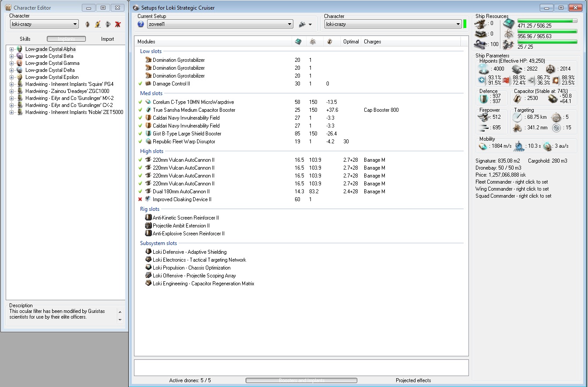Open Character dropdown in Character Editor
The height and width of the screenshot is (387, 588).
coord(44,25)
